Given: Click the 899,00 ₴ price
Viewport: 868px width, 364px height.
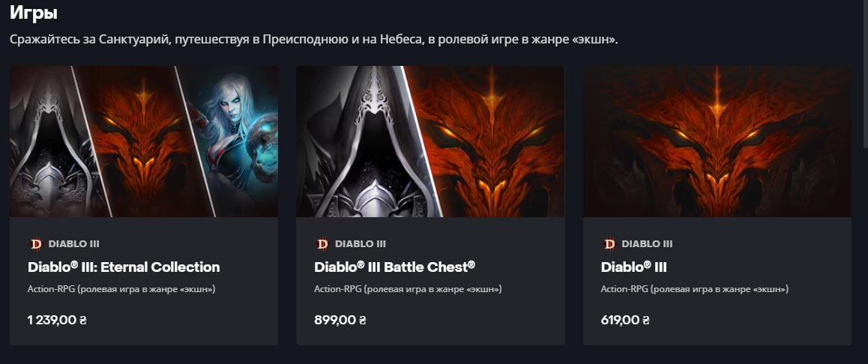Looking at the screenshot, I should (340, 320).
